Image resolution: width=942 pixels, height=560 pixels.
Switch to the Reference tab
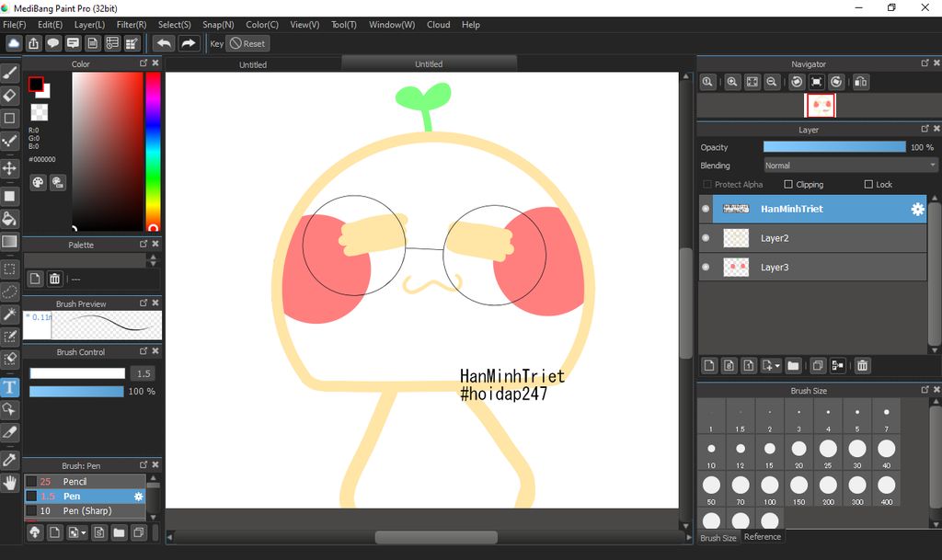pos(763,537)
